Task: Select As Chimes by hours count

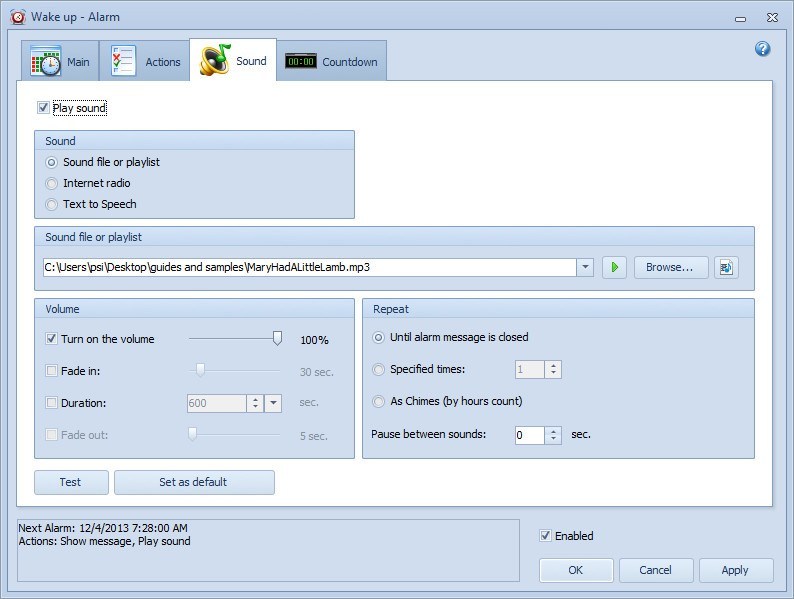Action: [378, 402]
